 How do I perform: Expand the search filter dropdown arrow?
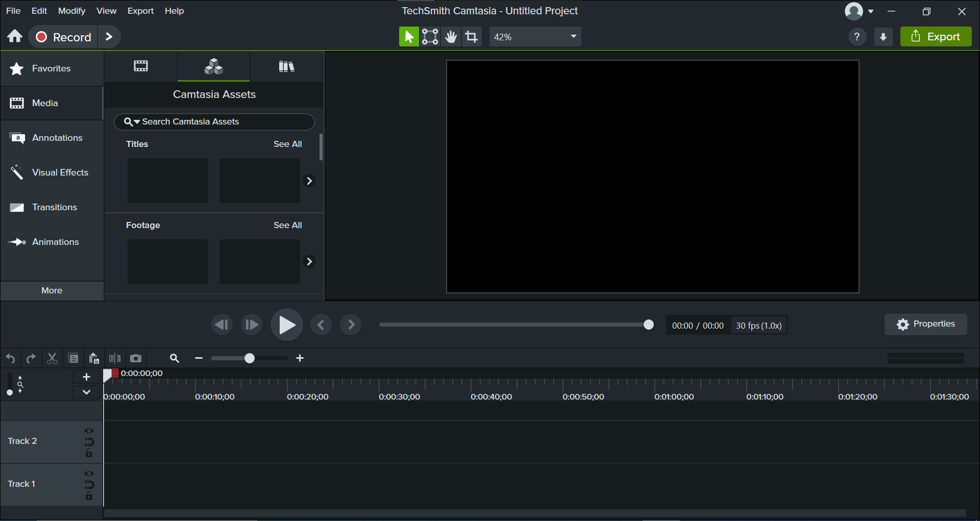tap(137, 122)
